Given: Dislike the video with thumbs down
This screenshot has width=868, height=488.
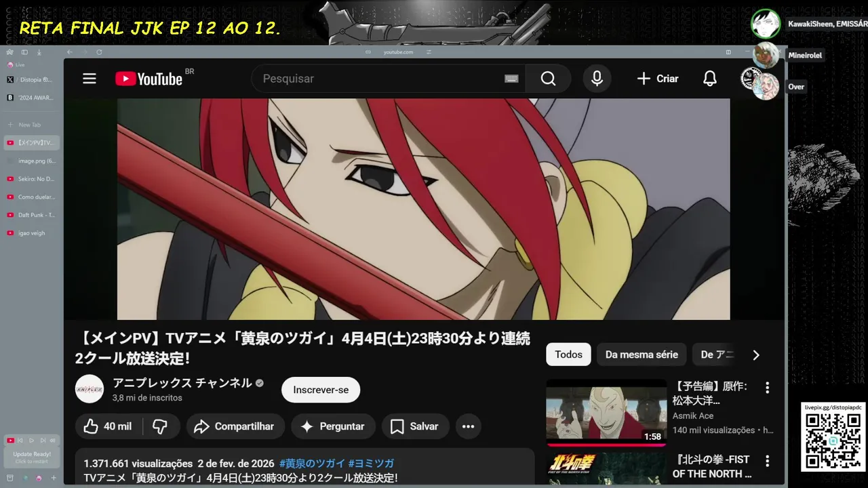Looking at the screenshot, I should coord(160,426).
